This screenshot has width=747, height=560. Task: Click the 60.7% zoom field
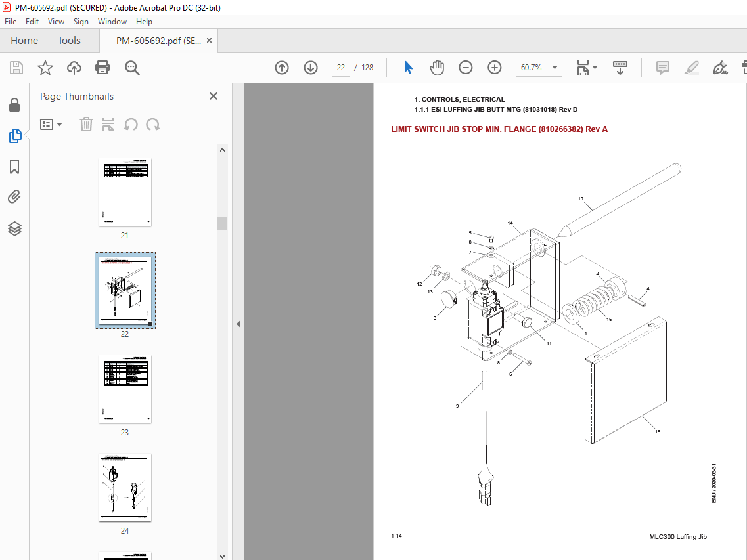point(532,68)
